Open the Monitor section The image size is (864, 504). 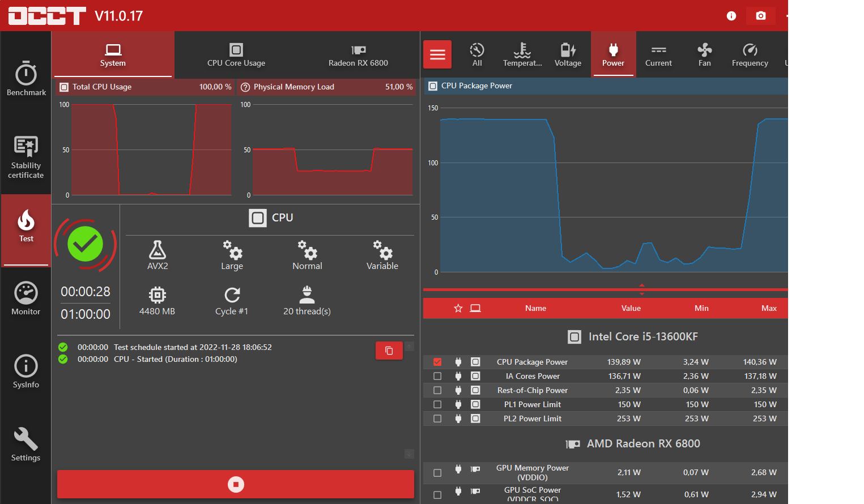point(26,298)
